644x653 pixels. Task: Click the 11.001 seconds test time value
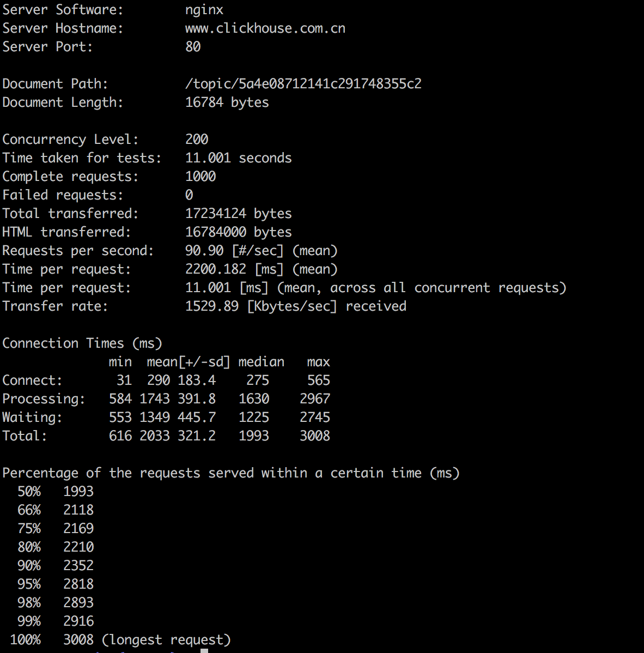[238, 158]
